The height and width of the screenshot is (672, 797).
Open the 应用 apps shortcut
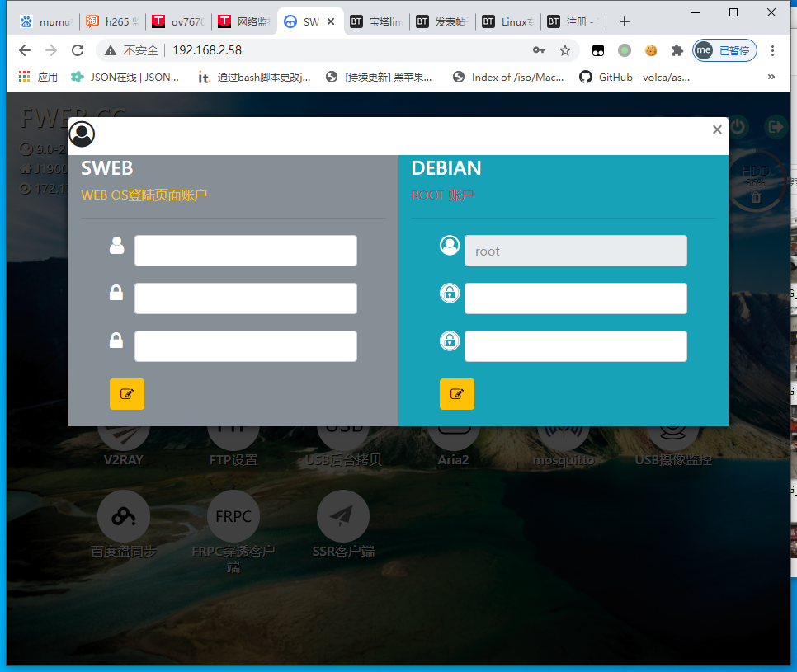[x=38, y=77]
